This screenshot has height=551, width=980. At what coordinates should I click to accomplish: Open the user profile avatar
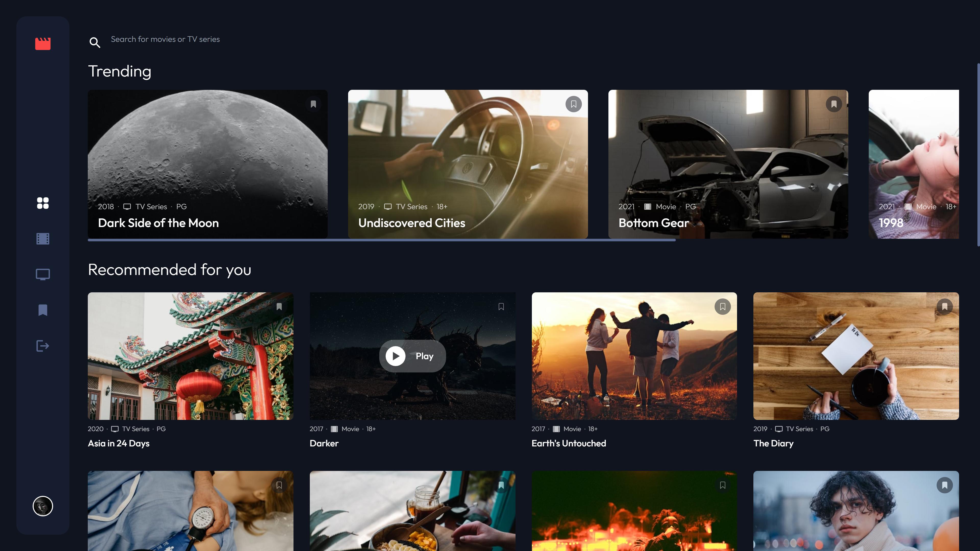click(x=43, y=506)
